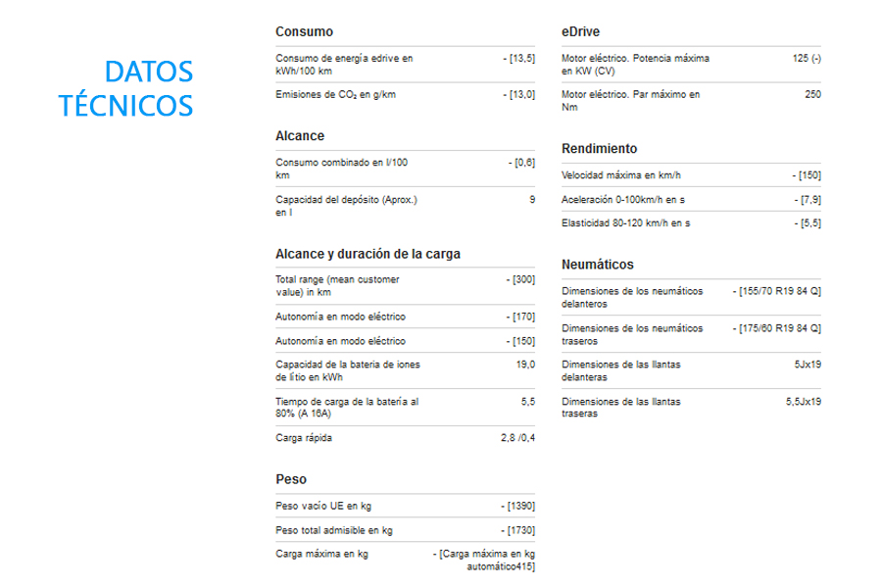Select the Consumo section heading
This screenshot has width=882, height=588.
304,31
